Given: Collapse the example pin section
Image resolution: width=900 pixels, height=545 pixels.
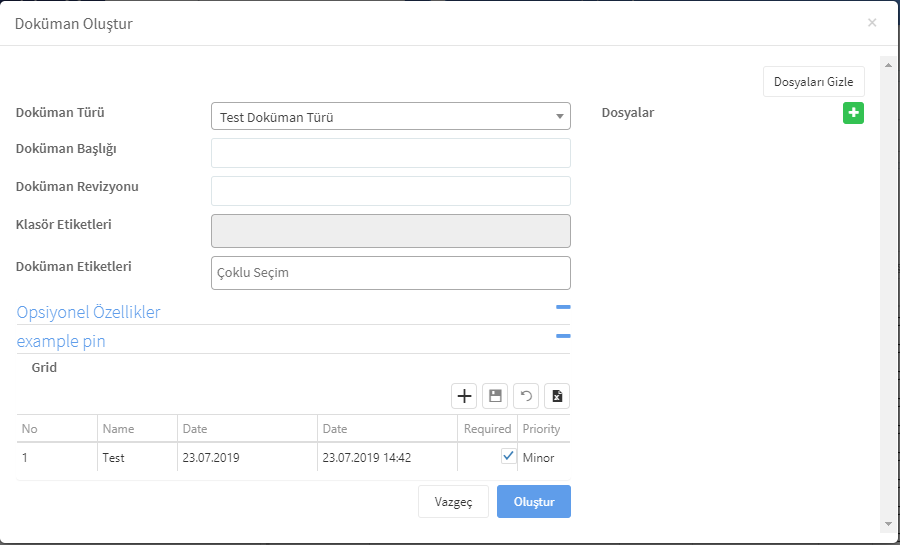Looking at the screenshot, I should click(563, 336).
